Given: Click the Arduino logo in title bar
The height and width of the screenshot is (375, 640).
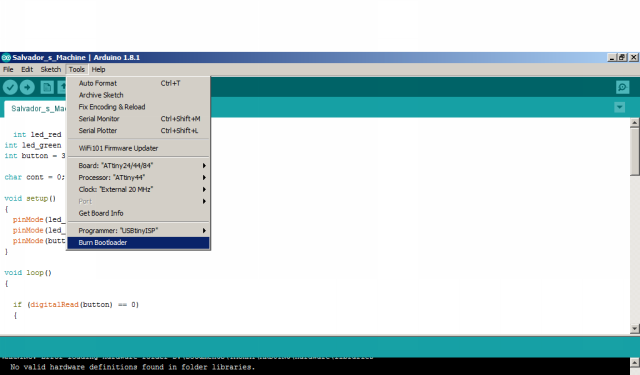Looking at the screenshot, I should [6, 58].
